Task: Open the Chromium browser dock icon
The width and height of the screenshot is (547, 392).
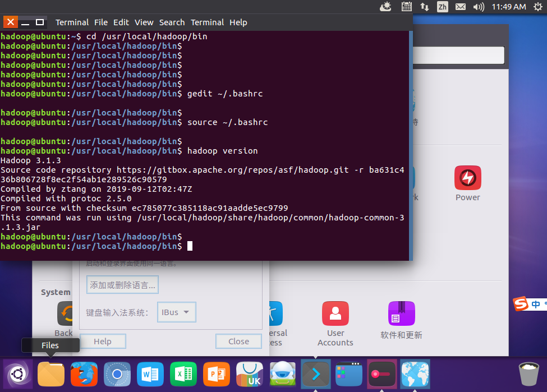Action: pos(117,374)
